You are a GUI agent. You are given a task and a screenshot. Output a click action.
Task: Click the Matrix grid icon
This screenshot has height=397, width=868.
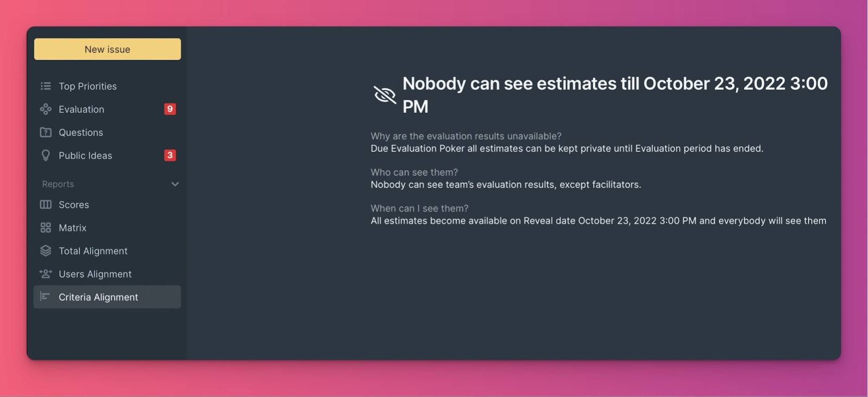(x=46, y=228)
